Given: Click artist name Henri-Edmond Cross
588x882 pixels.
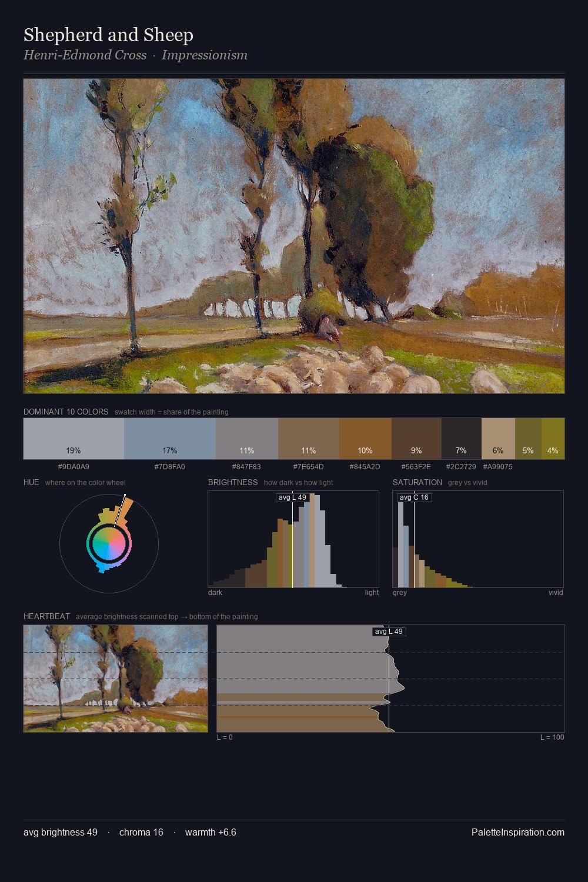Looking at the screenshot, I should [85, 55].
